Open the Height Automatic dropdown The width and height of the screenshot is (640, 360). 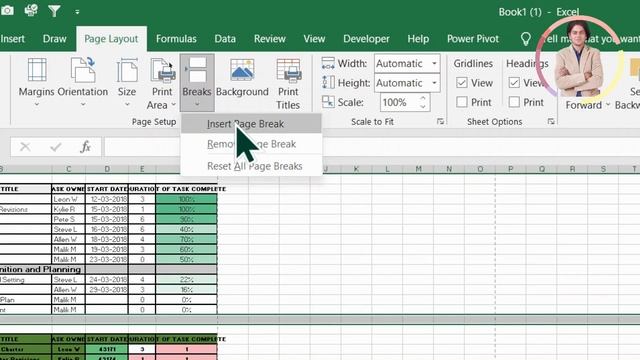pos(434,83)
